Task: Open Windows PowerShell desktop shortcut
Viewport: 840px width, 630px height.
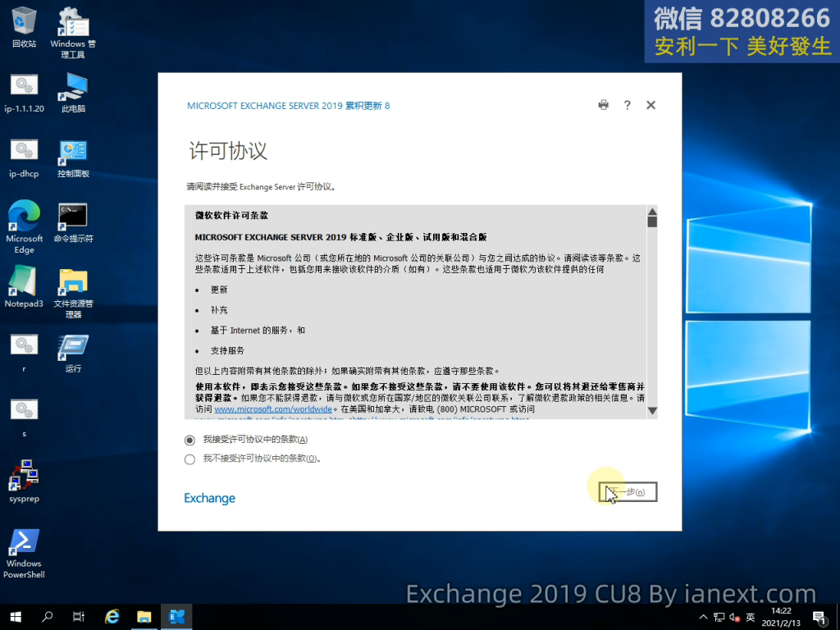Action: [x=24, y=546]
